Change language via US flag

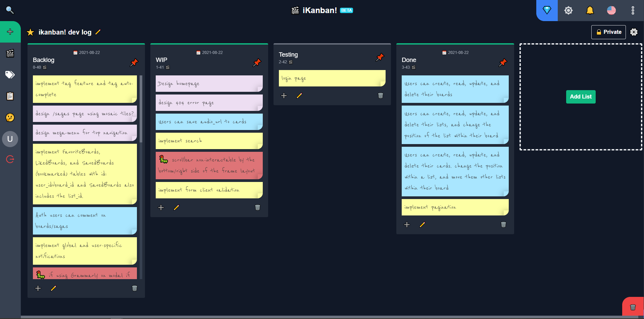[611, 10]
